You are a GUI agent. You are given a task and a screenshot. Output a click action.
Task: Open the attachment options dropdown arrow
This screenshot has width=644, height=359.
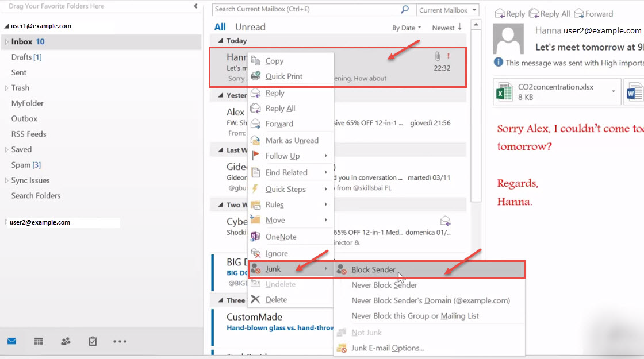(614, 91)
